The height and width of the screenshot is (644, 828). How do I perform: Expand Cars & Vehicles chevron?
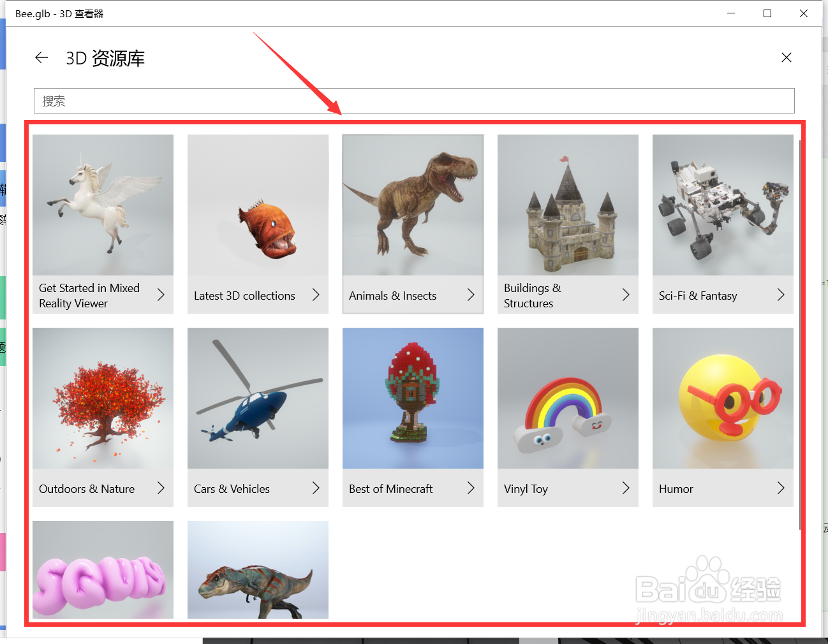316,488
